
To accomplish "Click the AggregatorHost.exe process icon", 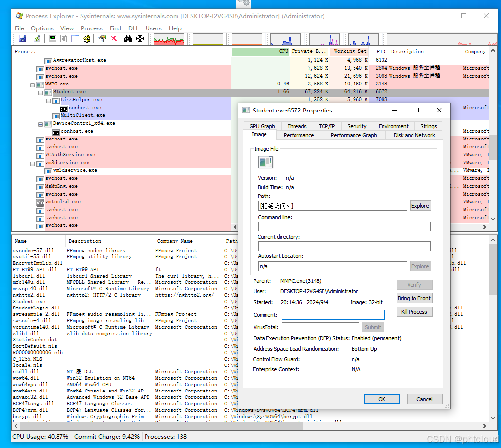I will 48,61.
